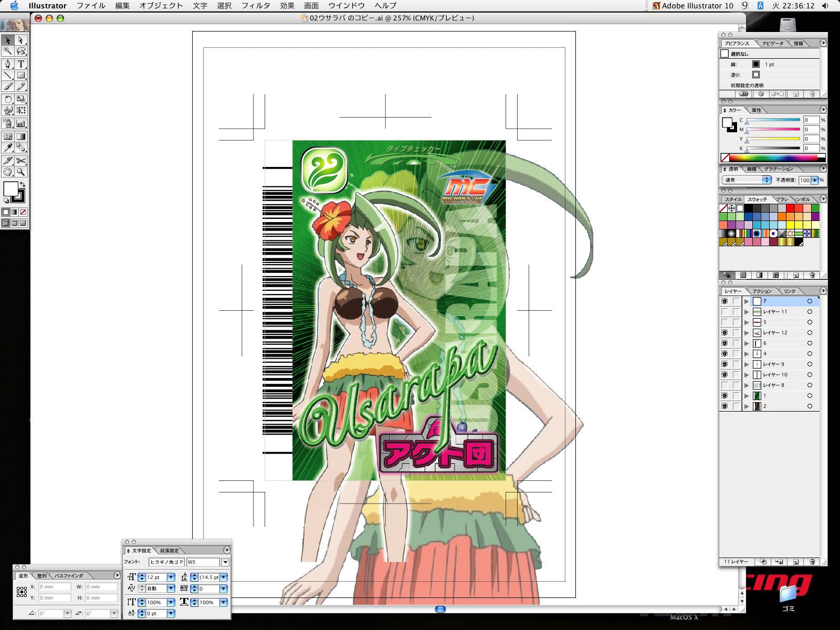Switch to the グラデーション tab
Screen dimensions: 840x630
pos(779,169)
